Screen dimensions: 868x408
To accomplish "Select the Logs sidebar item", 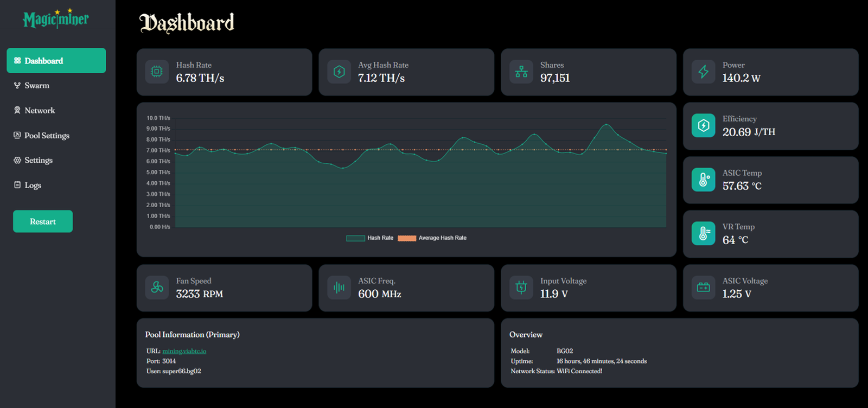I will click(x=33, y=186).
